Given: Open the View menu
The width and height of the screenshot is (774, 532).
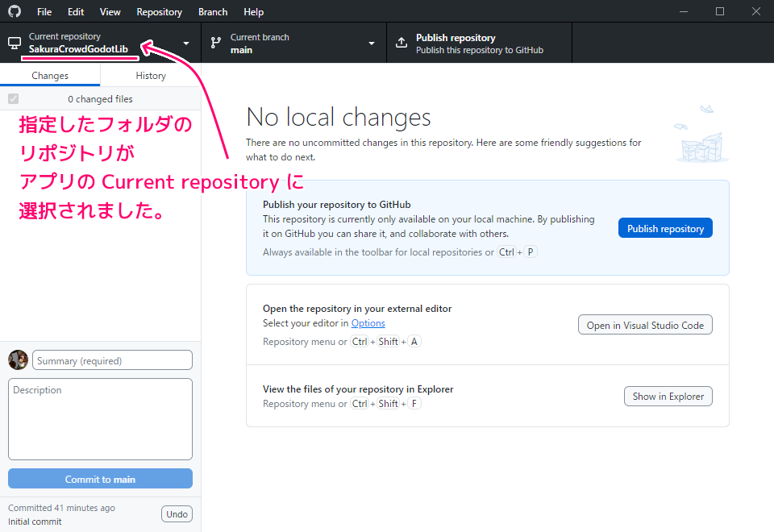Looking at the screenshot, I should (110, 11).
